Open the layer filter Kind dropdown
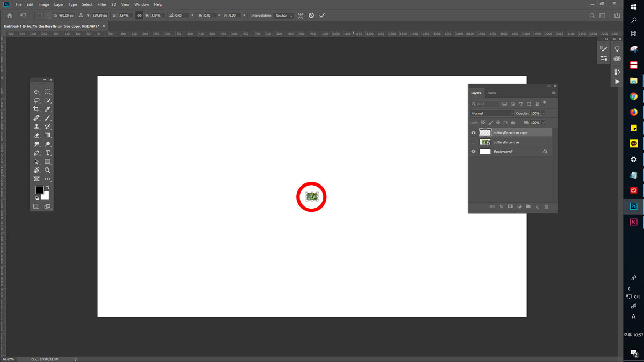 pyautogui.click(x=485, y=104)
